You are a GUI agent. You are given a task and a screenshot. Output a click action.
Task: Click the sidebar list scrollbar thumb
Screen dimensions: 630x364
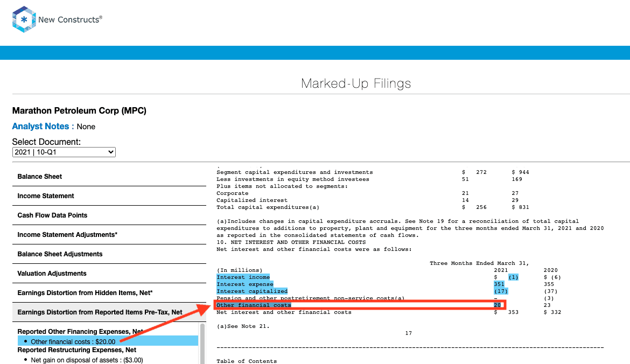pos(202,344)
